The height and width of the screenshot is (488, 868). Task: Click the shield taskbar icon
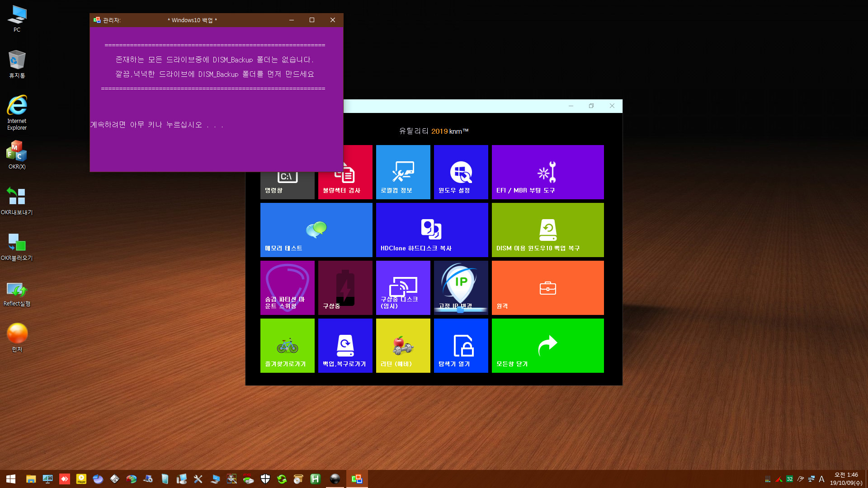(265, 479)
